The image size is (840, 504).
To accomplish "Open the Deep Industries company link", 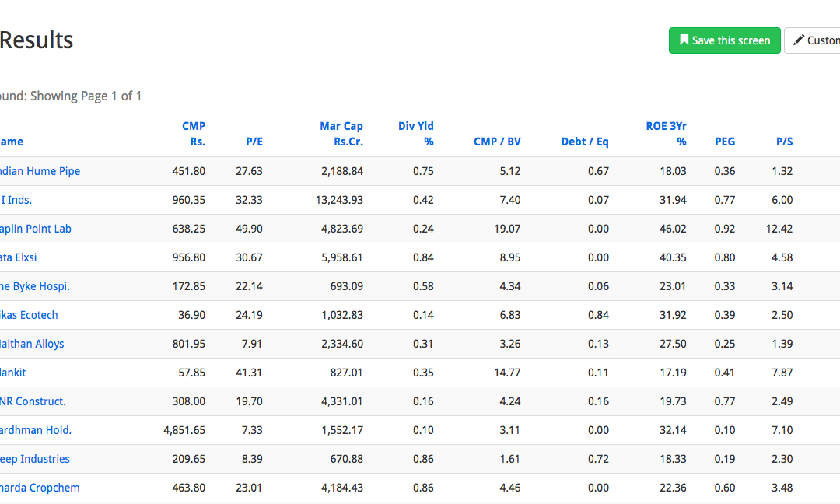I will pos(35,459).
